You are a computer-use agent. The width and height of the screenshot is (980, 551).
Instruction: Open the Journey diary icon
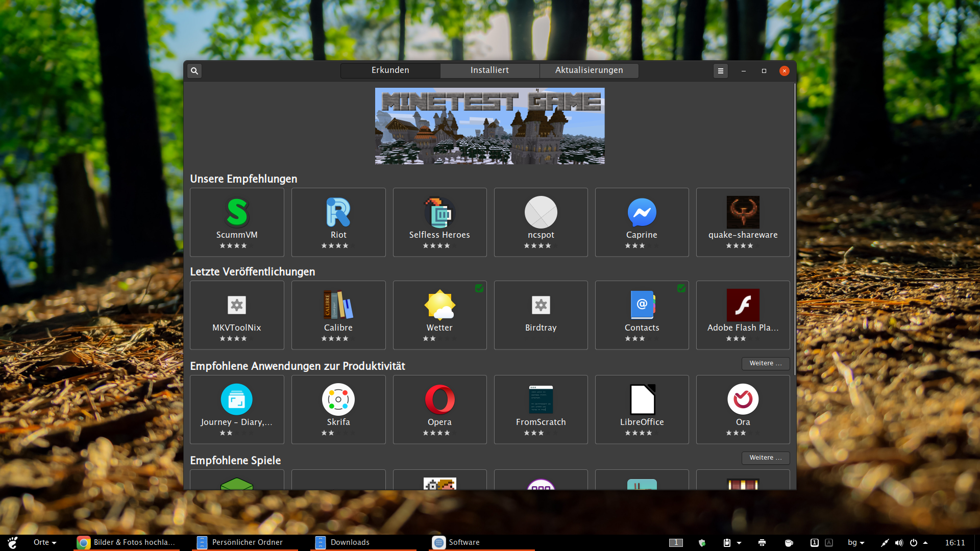coord(237,399)
